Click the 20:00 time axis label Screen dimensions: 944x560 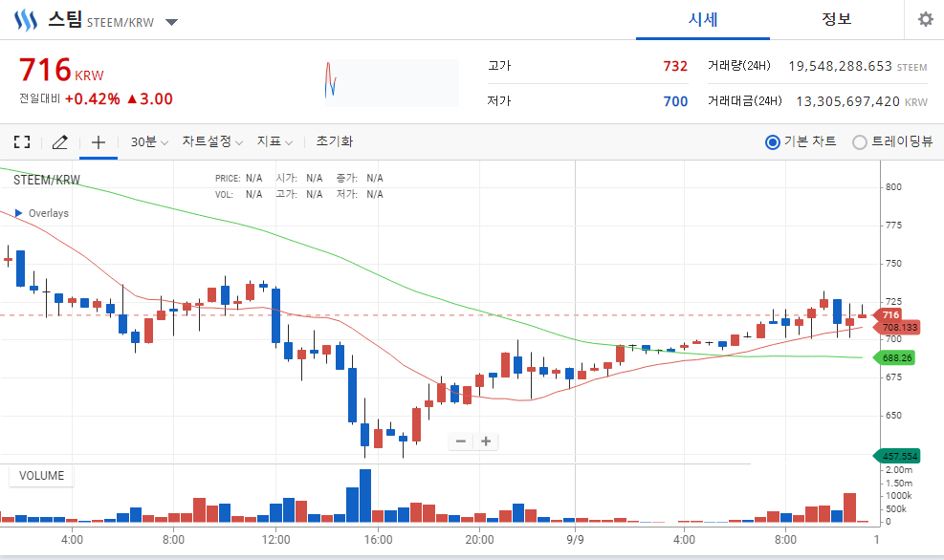(479, 540)
